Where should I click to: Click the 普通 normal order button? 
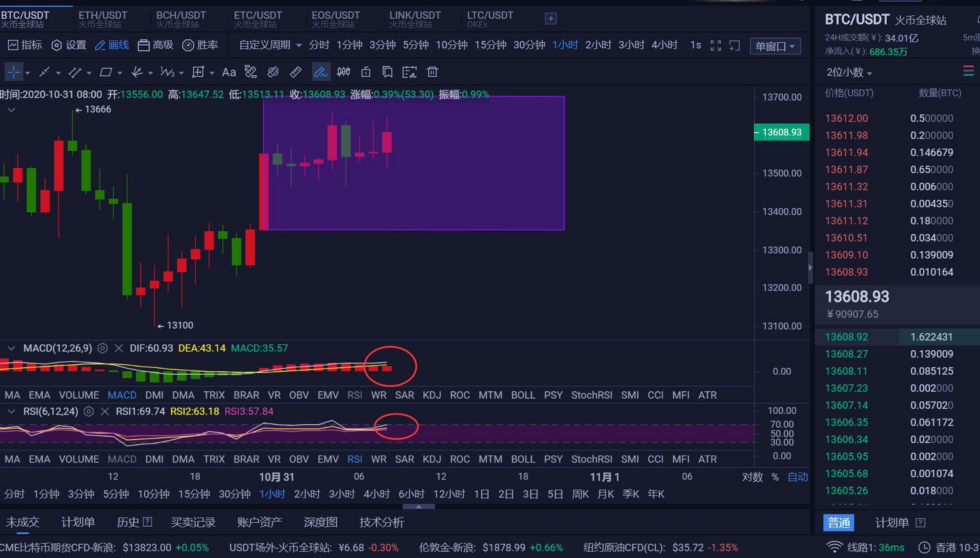pos(838,522)
